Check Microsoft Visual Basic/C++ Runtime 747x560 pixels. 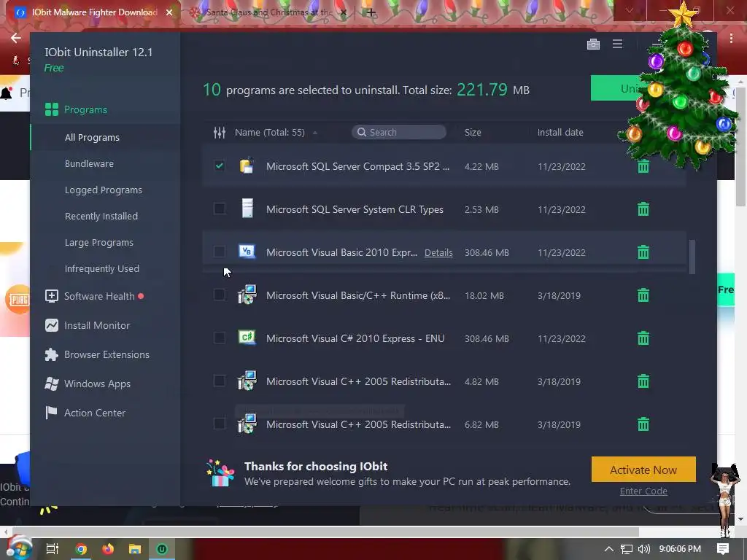[x=219, y=295]
